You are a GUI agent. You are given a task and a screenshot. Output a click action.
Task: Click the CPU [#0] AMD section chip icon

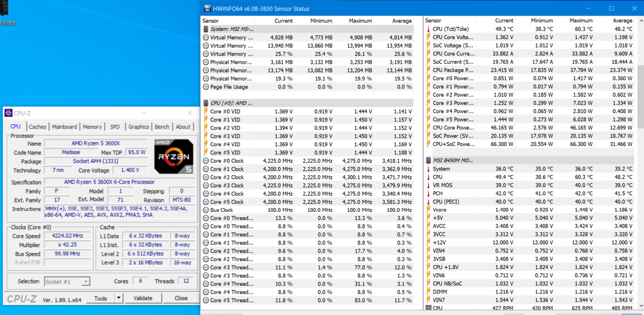[206, 103]
